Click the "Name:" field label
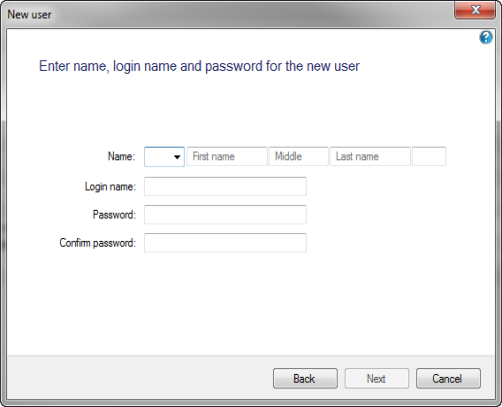 point(121,156)
